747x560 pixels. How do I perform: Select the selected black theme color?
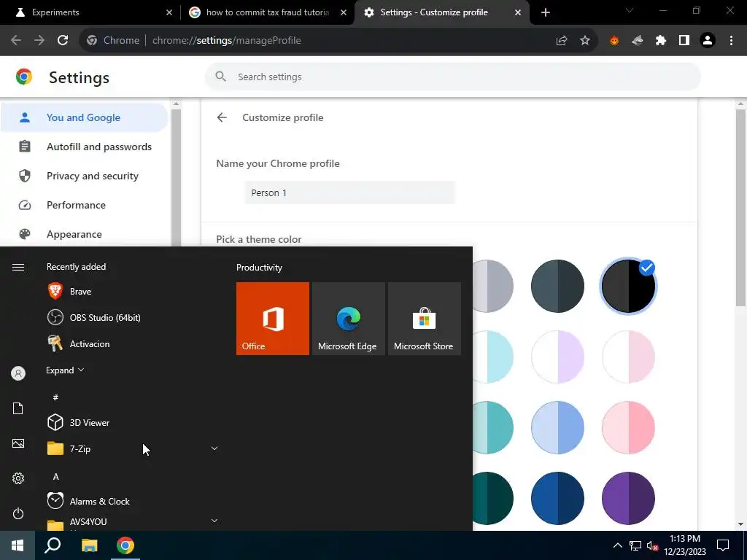(628, 286)
